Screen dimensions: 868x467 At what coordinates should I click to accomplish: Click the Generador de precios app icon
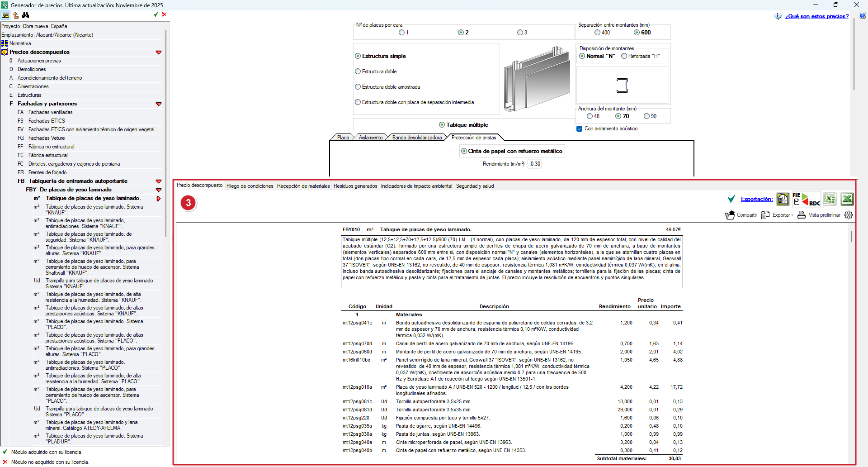pos(5,5)
